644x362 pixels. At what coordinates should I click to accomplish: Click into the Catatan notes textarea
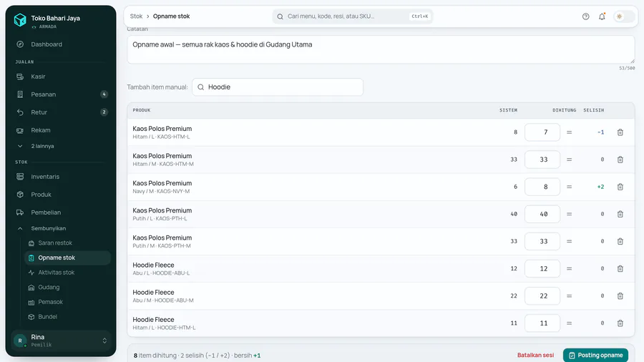coord(381,49)
